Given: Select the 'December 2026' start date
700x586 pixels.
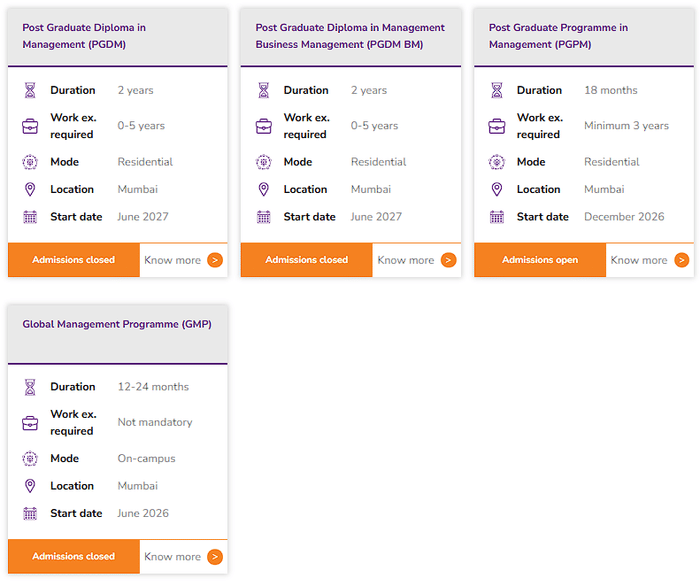Looking at the screenshot, I should pos(624,217).
